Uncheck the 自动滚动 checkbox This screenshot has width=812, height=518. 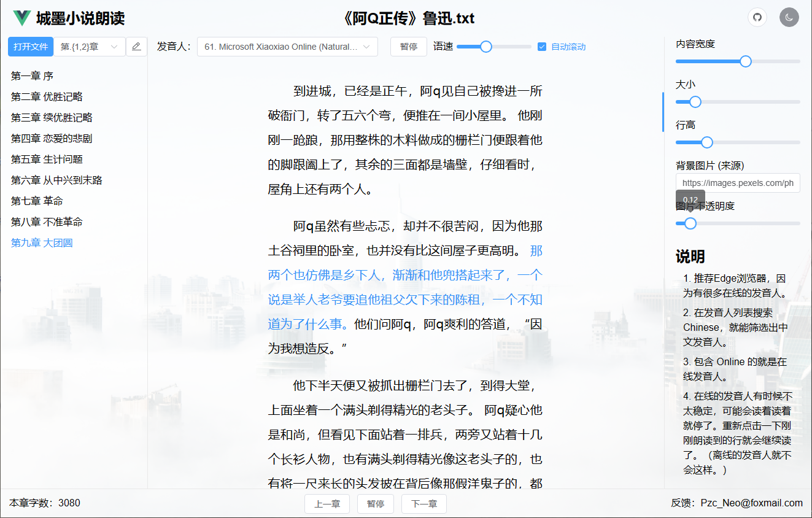coord(542,47)
